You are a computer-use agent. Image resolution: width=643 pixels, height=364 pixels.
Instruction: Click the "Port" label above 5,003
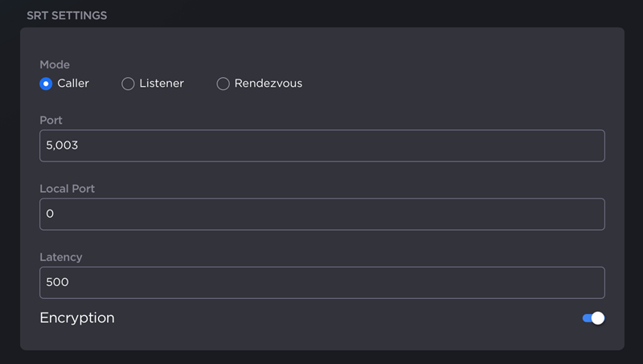pos(51,121)
